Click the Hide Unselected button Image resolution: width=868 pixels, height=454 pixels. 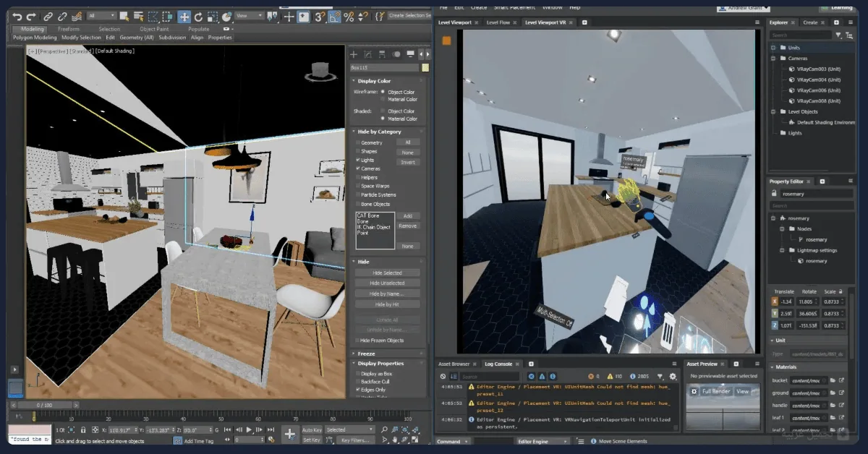click(x=387, y=283)
